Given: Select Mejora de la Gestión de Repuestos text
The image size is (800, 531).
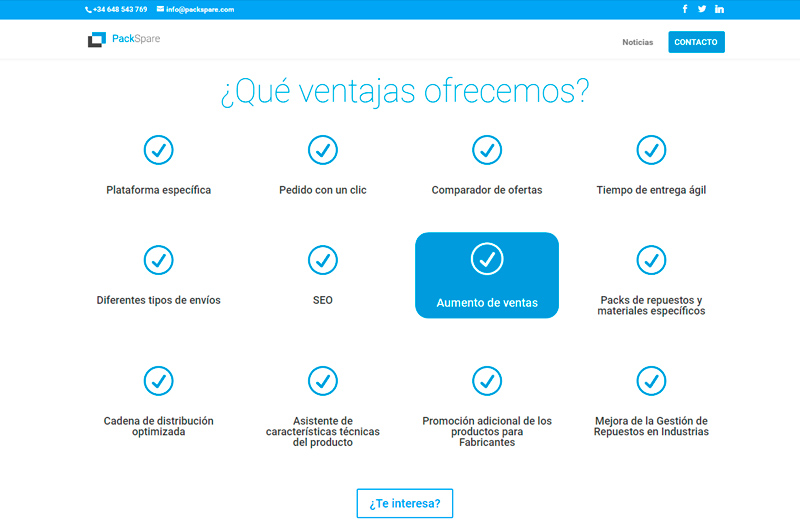Looking at the screenshot, I should point(652,426).
